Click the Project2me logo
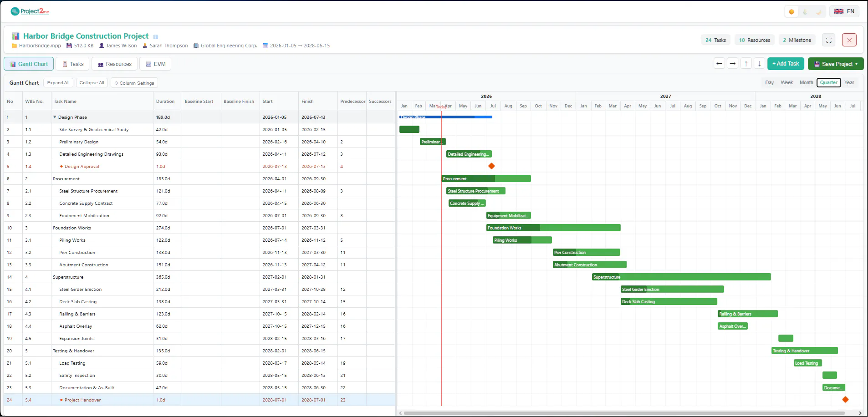The image size is (868, 417). pos(30,11)
